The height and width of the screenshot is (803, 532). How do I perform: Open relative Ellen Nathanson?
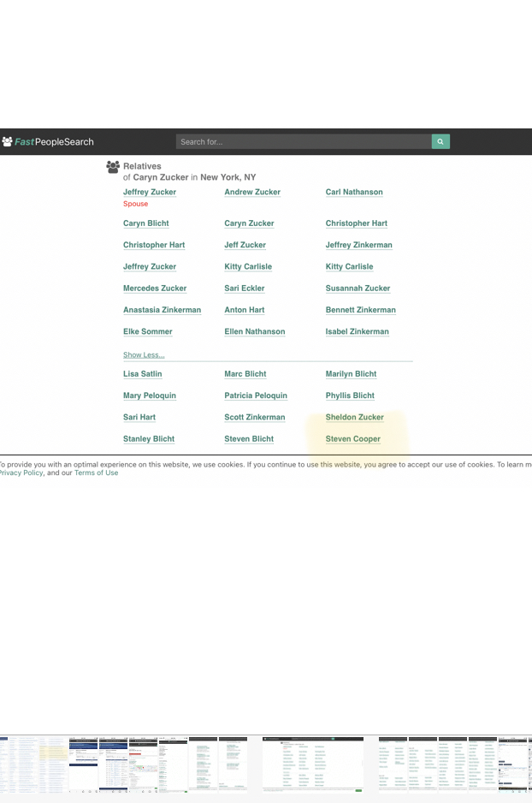[x=255, y=331]
